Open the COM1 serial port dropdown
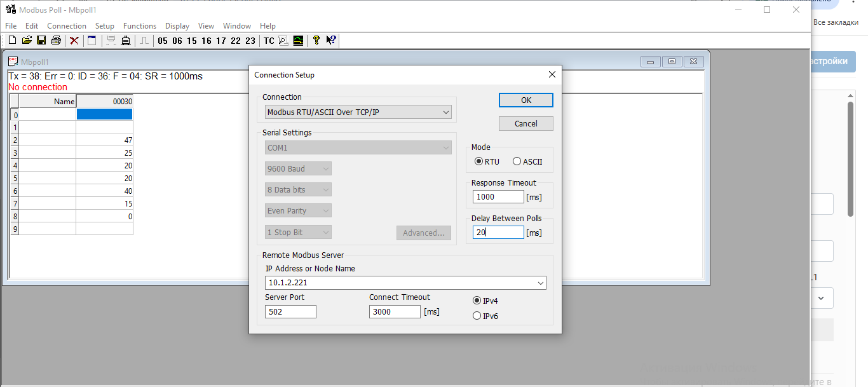The image size is (868, 387). [x=358, y=147]
